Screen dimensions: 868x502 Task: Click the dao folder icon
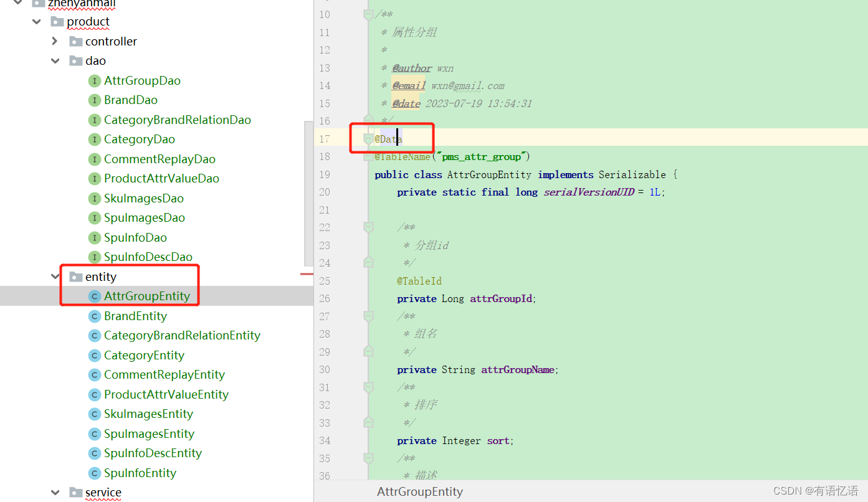(76, 61)
